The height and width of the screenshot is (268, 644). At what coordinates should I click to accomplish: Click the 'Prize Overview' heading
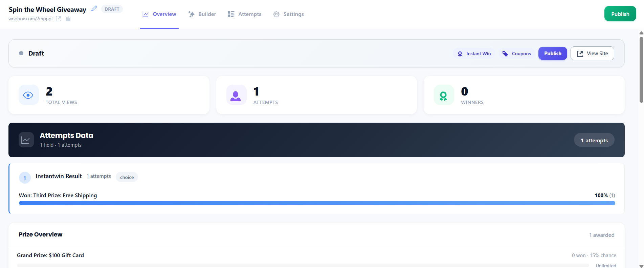coord(41,234)
